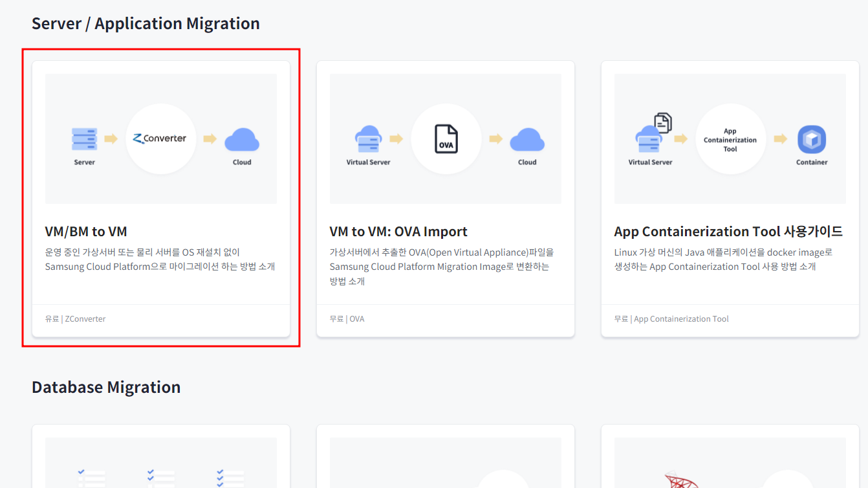Click the ZConverter logo circle
This screenshot has height=488, width=868.
click(161, 139)
